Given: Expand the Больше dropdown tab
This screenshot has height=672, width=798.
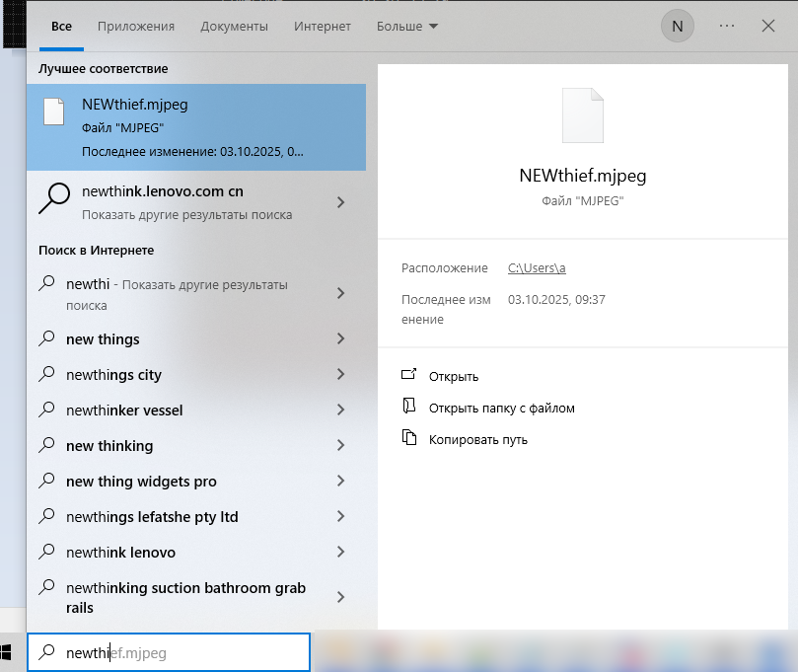Looking at the screenshot, I should point(407,27).
